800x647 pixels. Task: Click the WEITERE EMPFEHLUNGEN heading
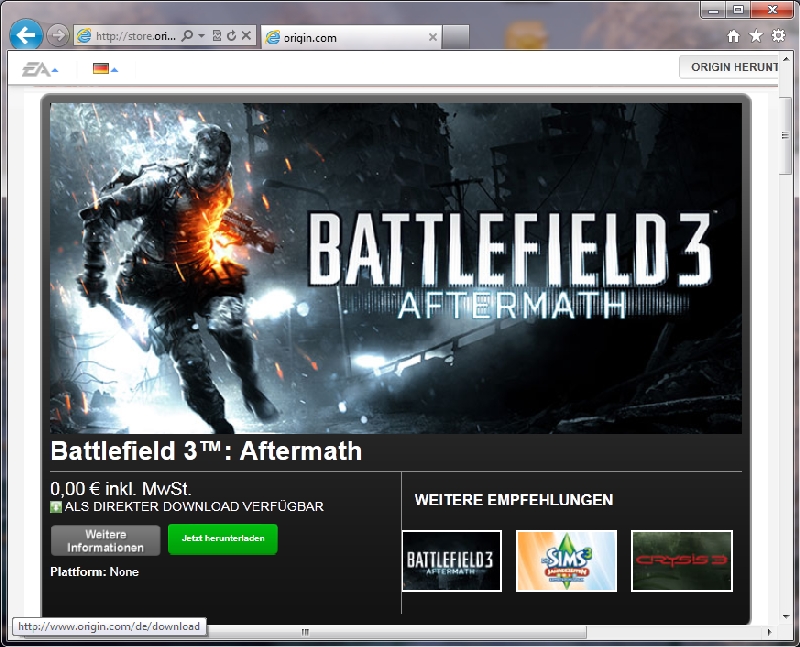click(x=514, y=500)
